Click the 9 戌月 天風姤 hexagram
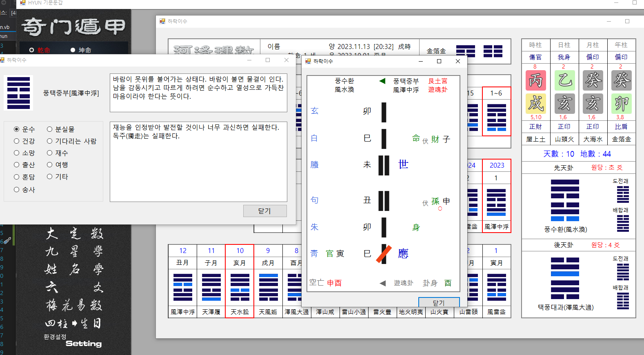This screenshot has width=644, height=355. [x=269, y=287]
